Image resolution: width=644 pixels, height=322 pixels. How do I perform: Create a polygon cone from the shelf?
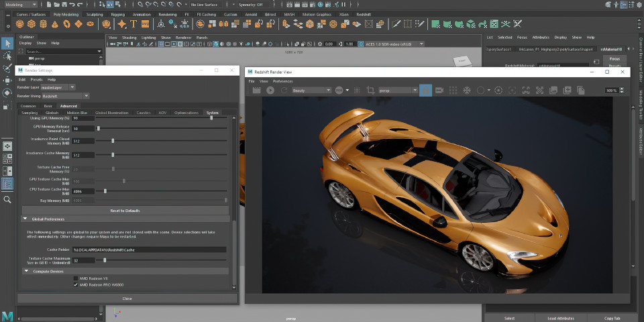click(54, 24)
